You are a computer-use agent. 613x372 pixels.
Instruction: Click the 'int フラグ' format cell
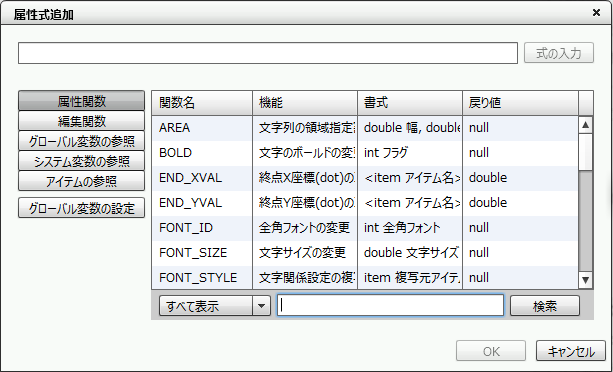click(x=410, y=153)
